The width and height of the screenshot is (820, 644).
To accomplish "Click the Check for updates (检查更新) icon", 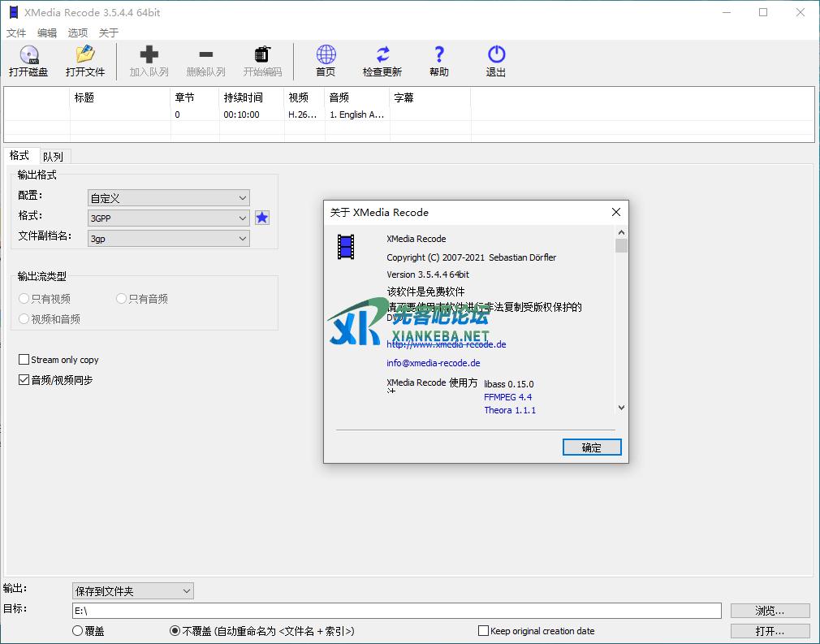I will tap(382, 55).
